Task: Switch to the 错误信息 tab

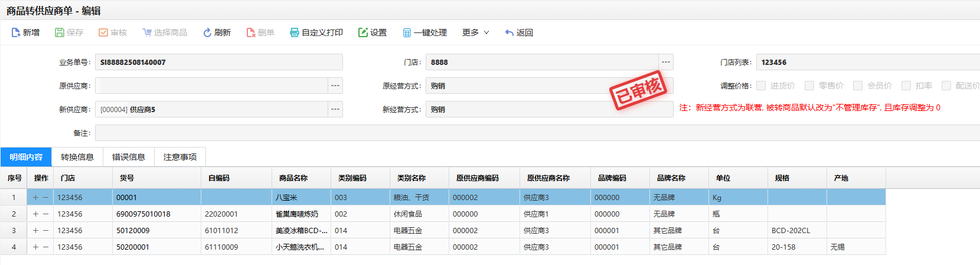Action: coord(129,157)
